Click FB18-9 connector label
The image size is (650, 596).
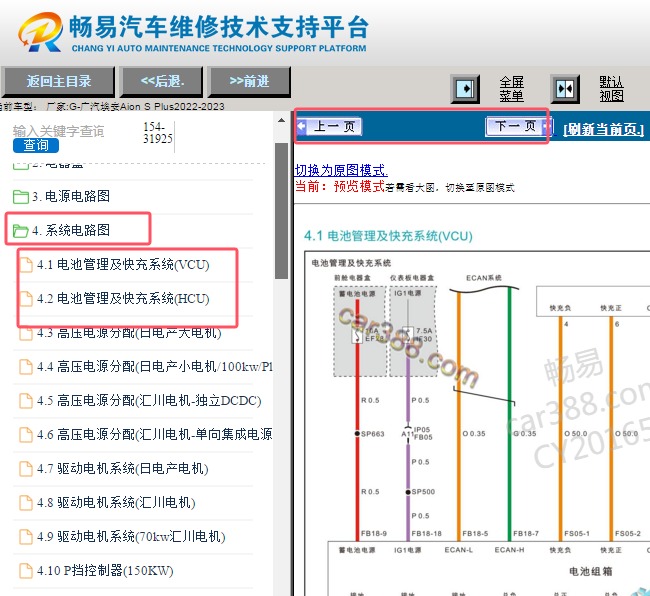tap(374, 533)
